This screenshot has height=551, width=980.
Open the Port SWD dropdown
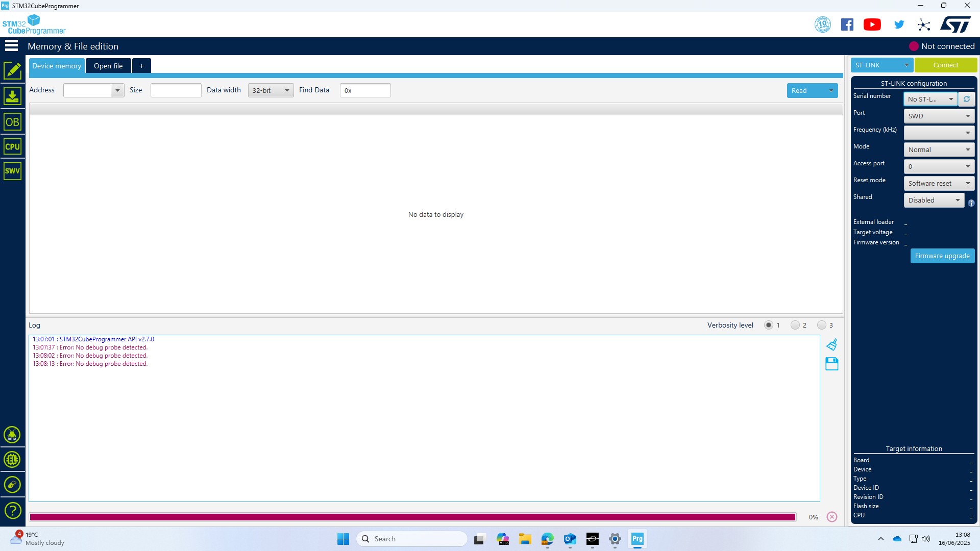(x=939, y=116)
